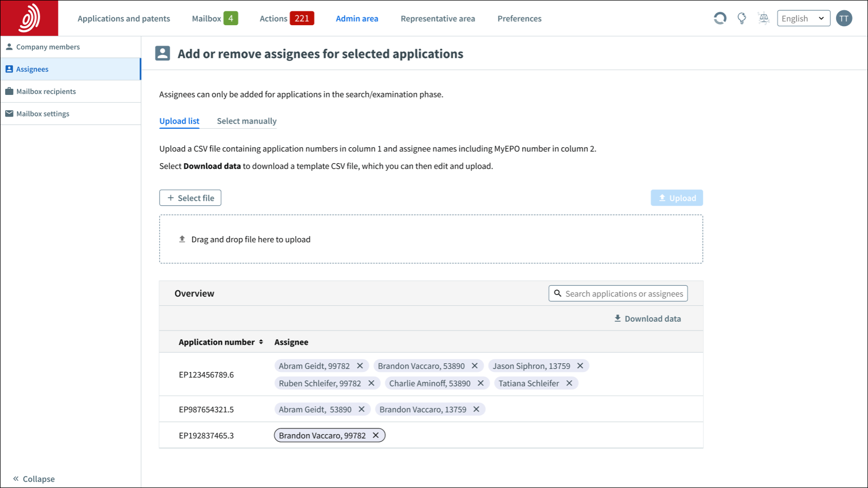Click the Select file button
This screenshot has height=488, width=868.
tap(190, 198)
